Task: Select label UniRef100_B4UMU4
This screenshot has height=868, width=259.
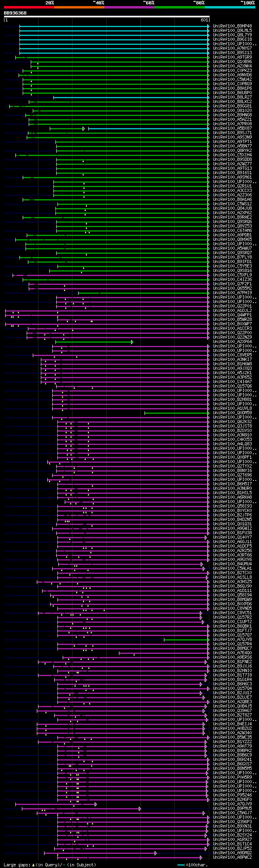Action: (x=232, y=564)
